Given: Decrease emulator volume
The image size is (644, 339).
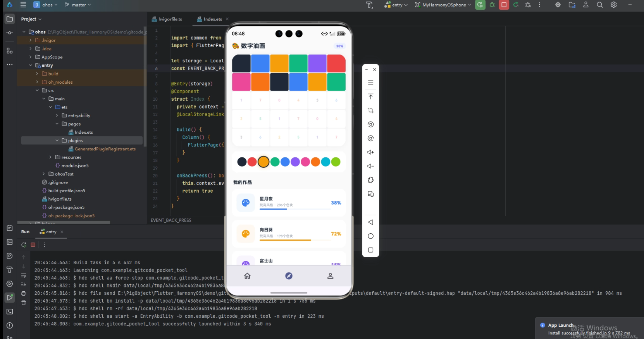Looking at the screenshot, I should pos(370,166).
